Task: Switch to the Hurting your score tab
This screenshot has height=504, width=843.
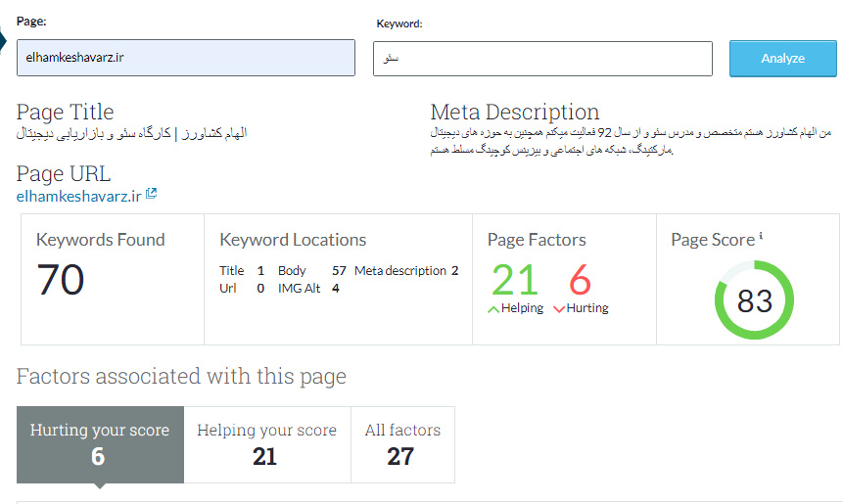Action: pyautogui.click(x=99, y=444)
